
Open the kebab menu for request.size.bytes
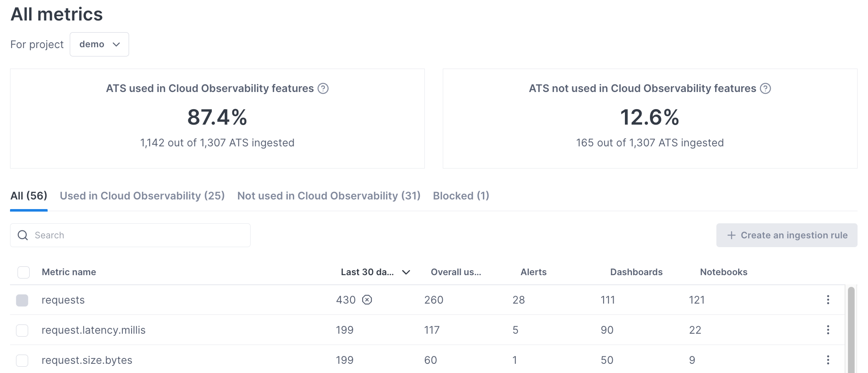pyautogui.click(x=828, y=360)
